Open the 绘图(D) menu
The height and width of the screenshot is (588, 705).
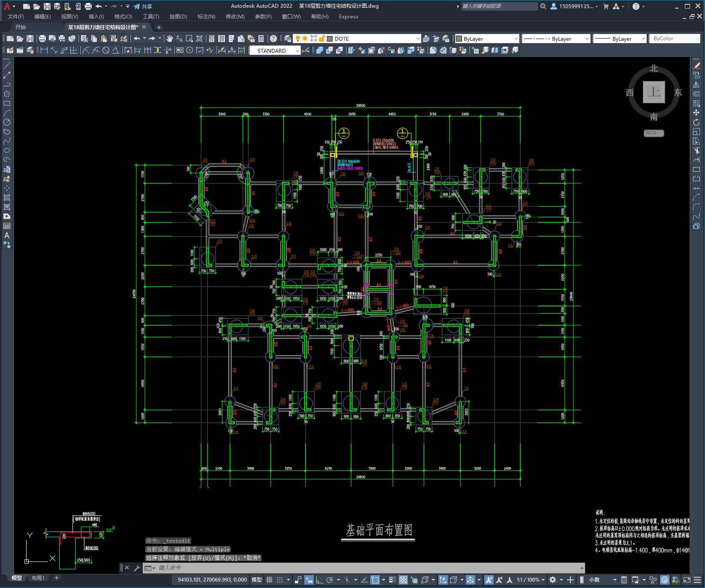178,17
